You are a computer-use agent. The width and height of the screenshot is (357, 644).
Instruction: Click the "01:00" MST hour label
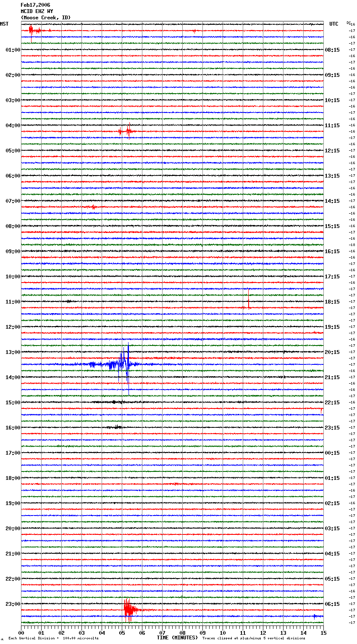(13, 50)
